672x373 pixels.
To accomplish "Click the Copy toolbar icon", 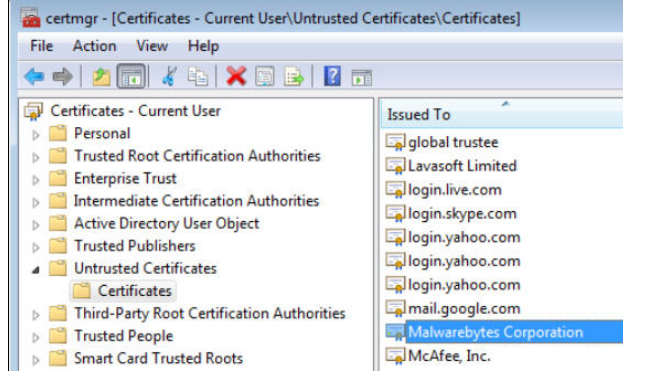I will coord(198,76).
